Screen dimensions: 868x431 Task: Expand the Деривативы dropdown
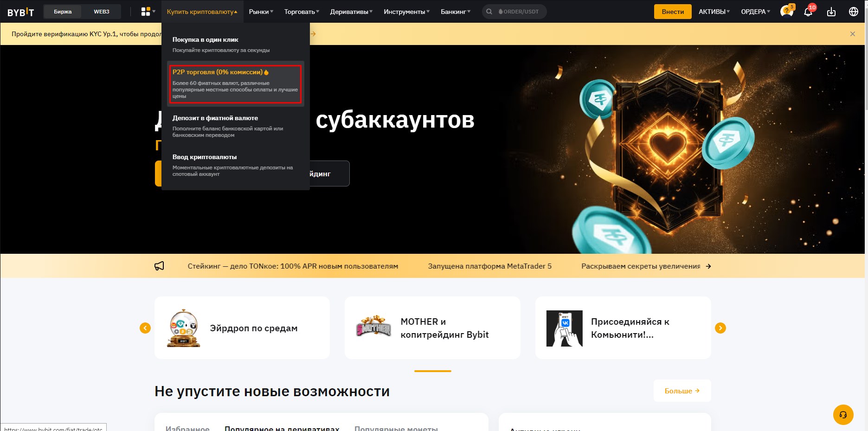click(x=351, y=12)
